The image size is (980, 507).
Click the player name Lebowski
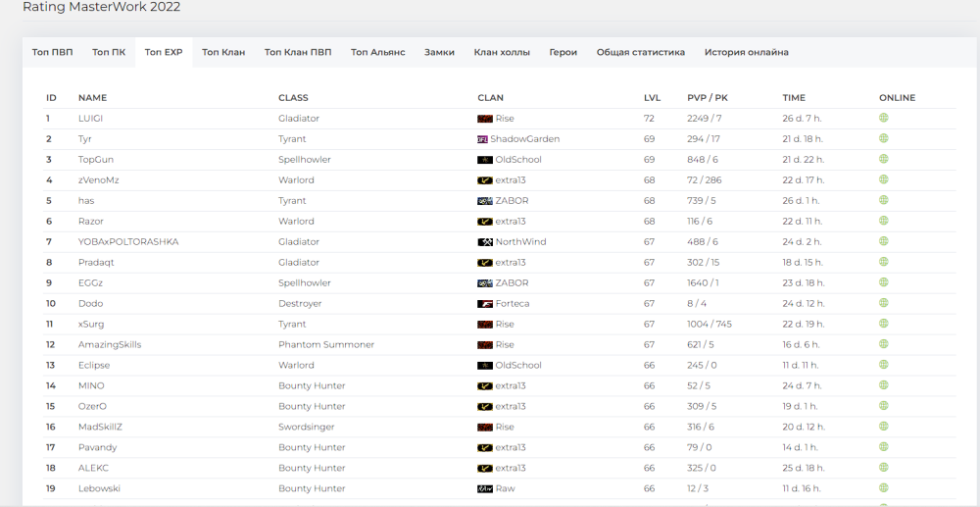(97, 489)
